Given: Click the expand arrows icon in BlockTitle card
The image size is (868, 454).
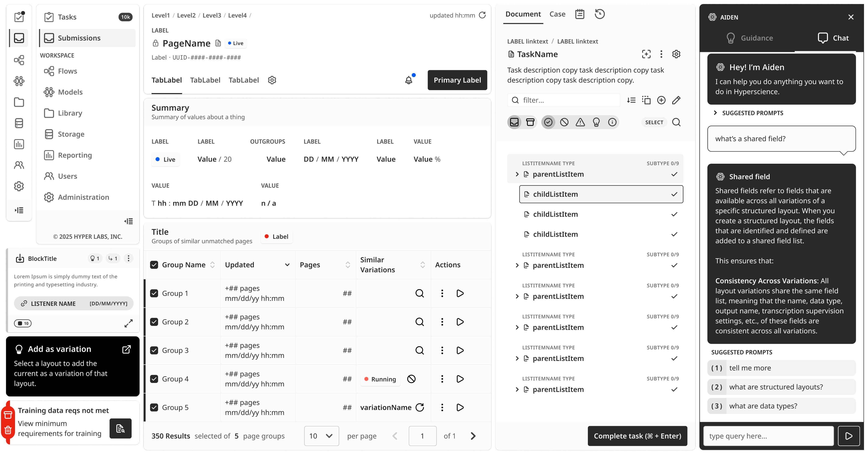Looking at the screenshot, I should click(x=128, y=323).
